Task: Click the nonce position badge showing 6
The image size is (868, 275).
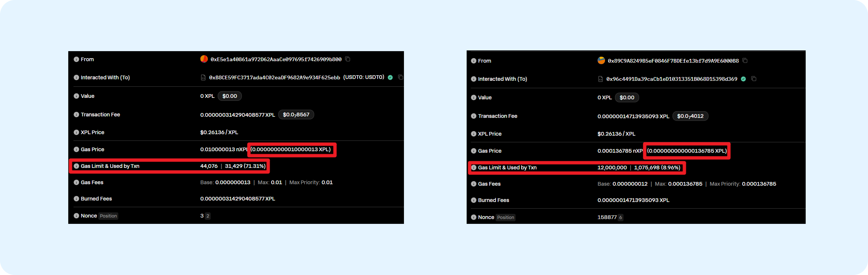Action: coord(620,217)
